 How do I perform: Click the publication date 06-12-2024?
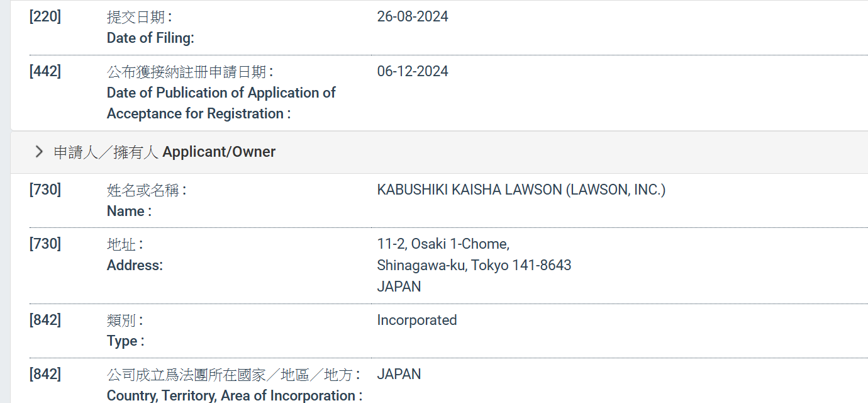[x=413, y=71]
